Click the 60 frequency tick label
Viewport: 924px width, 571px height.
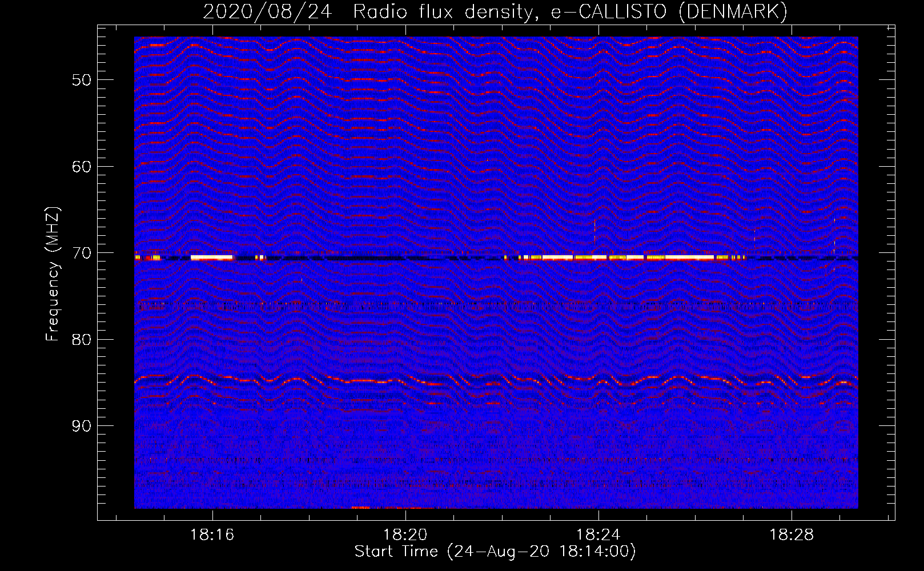(82, 167)
